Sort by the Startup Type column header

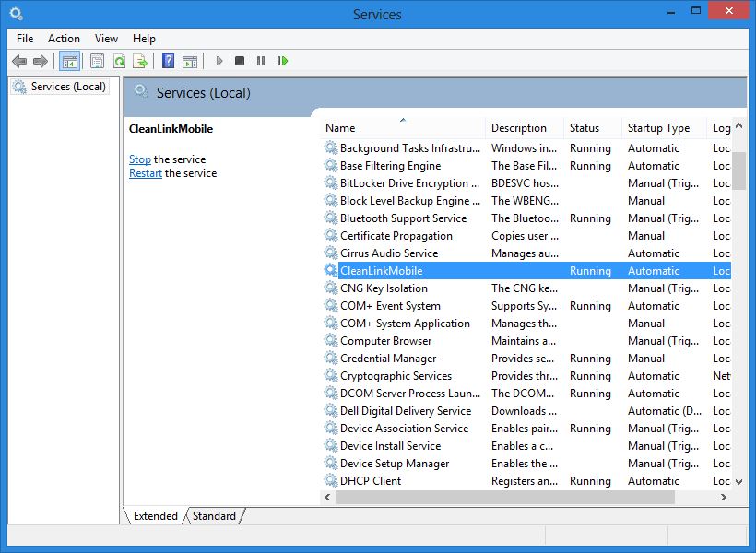coord(658,128)
